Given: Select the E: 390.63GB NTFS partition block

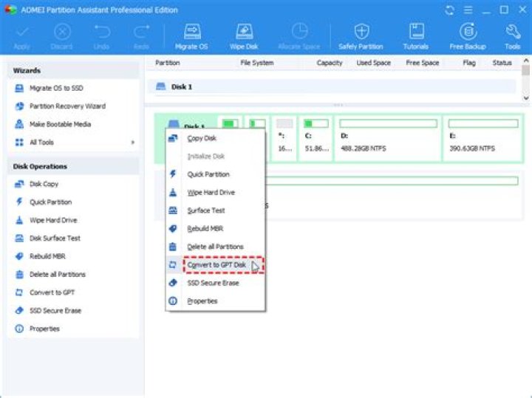Looking at the screenshot, I should tap(483, 138).
